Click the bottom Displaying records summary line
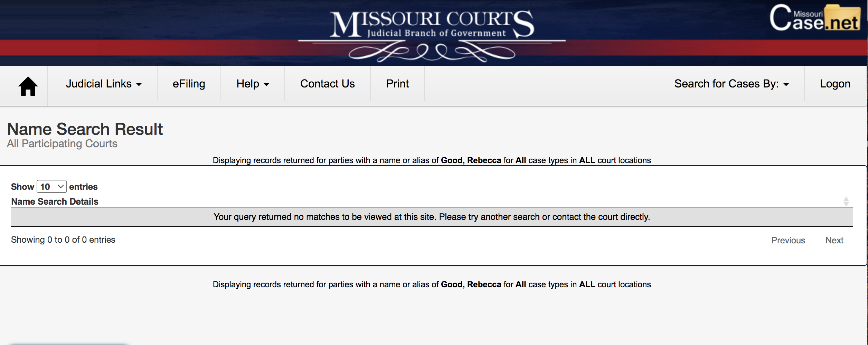 (432, 285)
